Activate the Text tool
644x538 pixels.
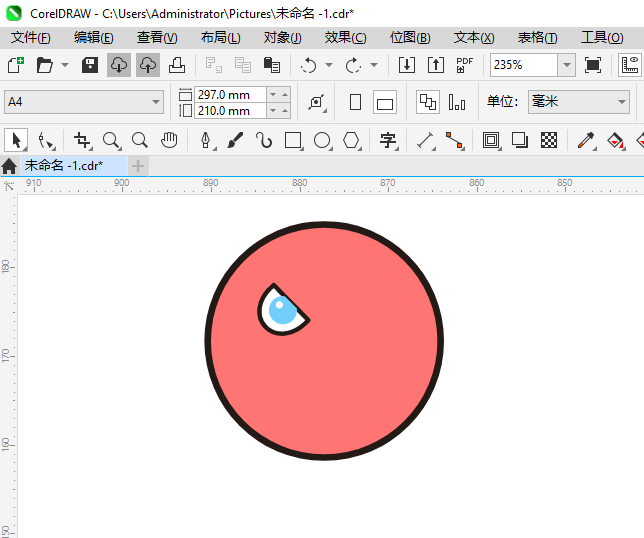[388, 140]
